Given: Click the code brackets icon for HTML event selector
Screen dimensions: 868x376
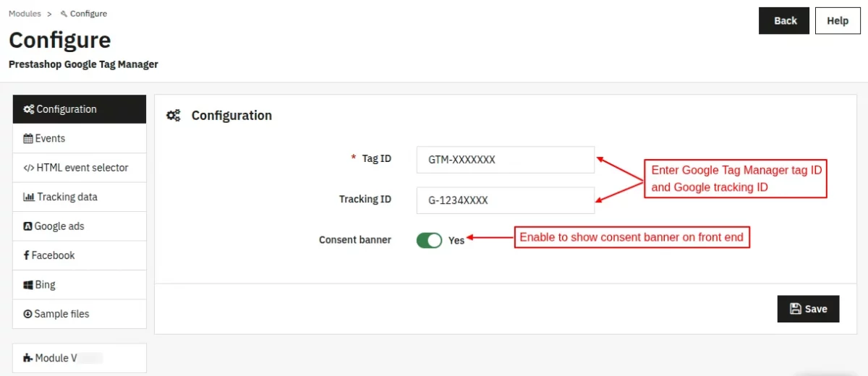Looking at the screenshot, I should tap(28, 168).
